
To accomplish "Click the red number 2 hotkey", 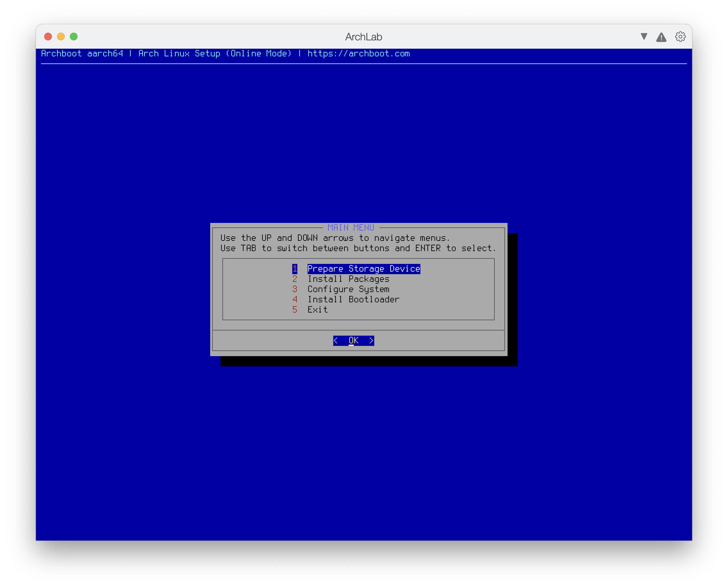I will (x=294, y=279).
